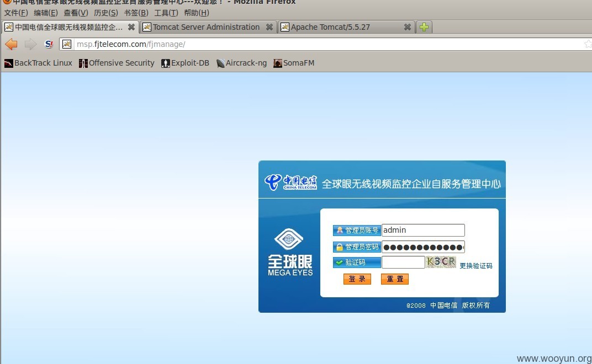
Task: Open the SomaFM bookmark
Action: tap(294, 63)
